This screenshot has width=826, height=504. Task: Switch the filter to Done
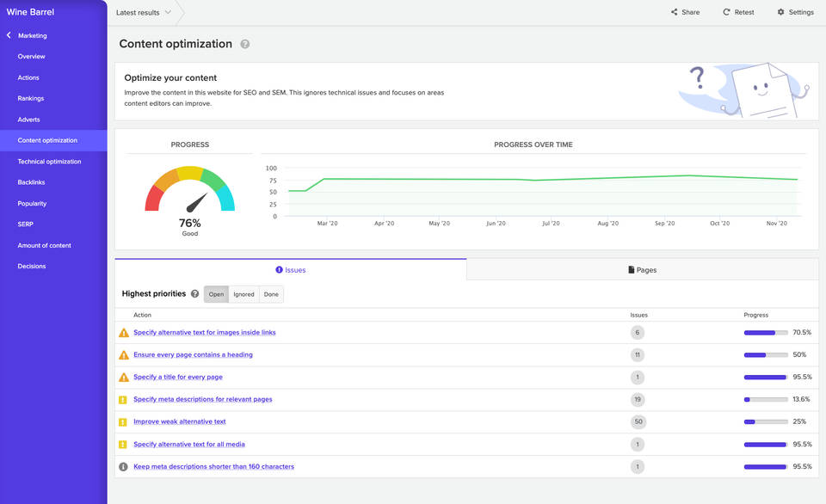coord(271,294)
